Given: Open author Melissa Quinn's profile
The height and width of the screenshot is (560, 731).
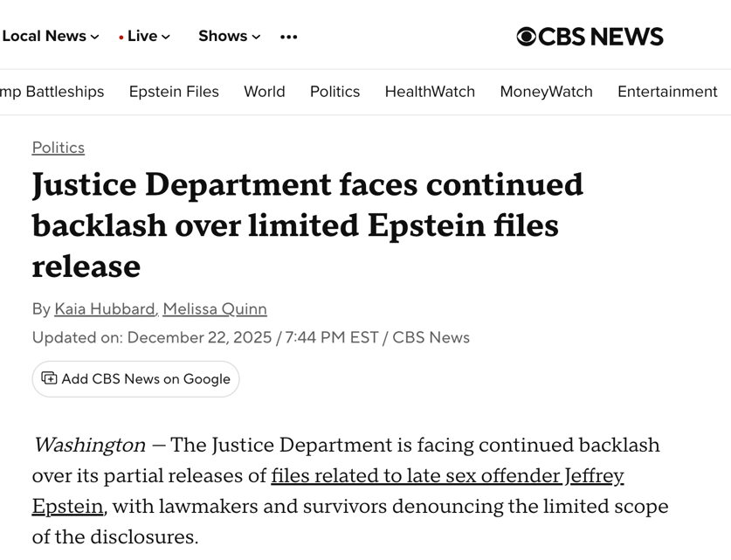Looking at the screenshot, I should pos(215,309).
